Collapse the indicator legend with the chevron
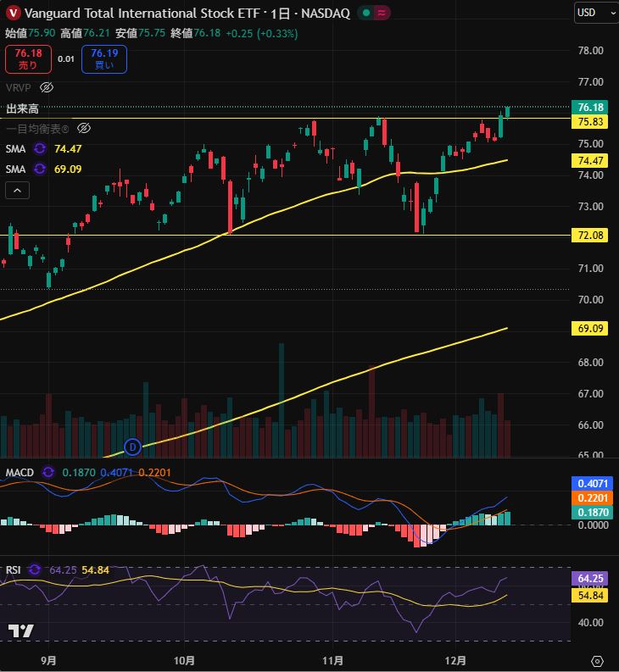The height and width of the screenshot is (672, 619). pyautogui.click(x=15, y=191)
